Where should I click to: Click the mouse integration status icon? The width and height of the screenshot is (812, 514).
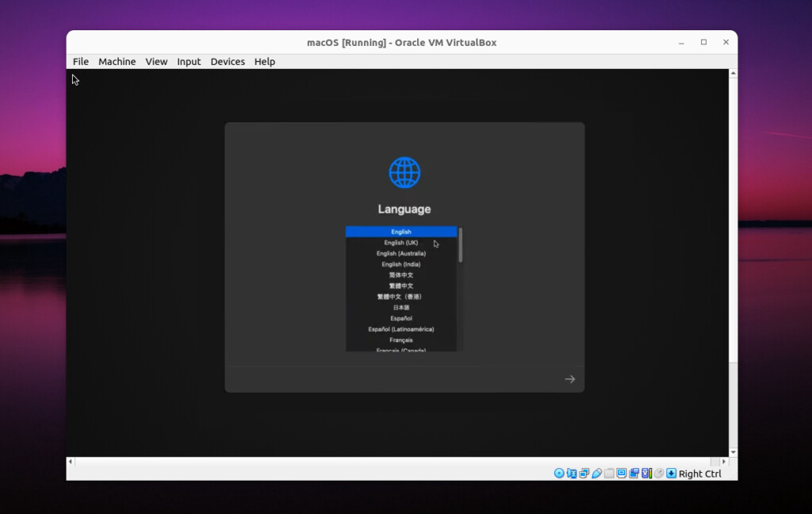658,474
